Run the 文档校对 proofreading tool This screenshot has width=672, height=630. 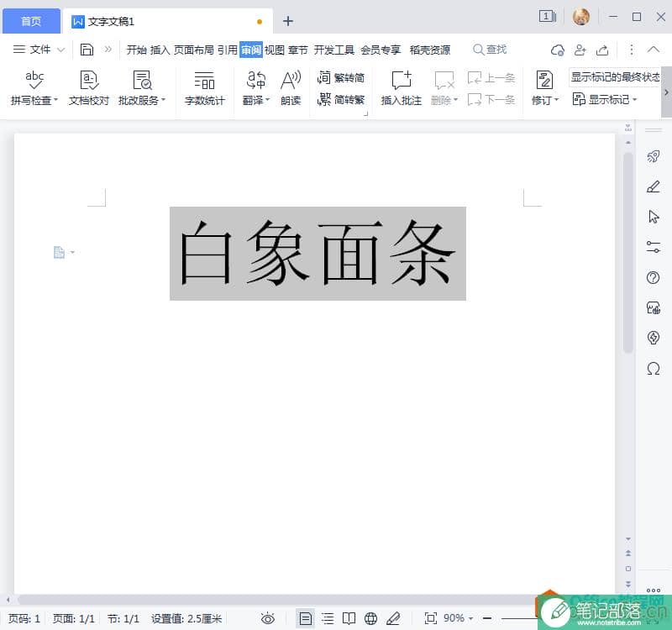pyautogui.click(x=89, y=88)
